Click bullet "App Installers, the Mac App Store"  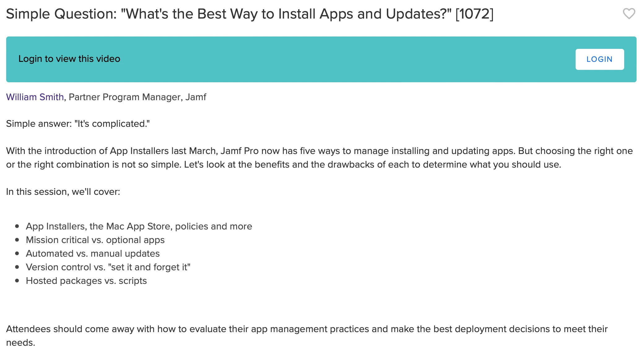[x=139, y=226]
